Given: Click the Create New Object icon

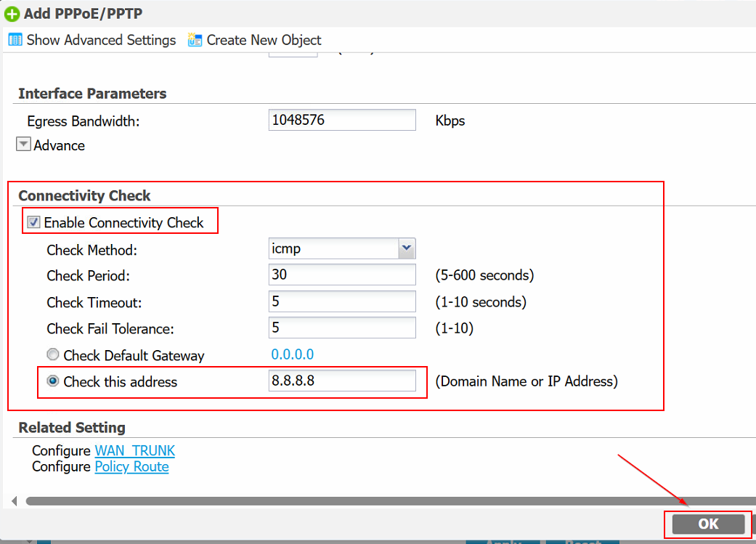Looking at the screenshot, I should pyautogui.click(x=195, y=40).
